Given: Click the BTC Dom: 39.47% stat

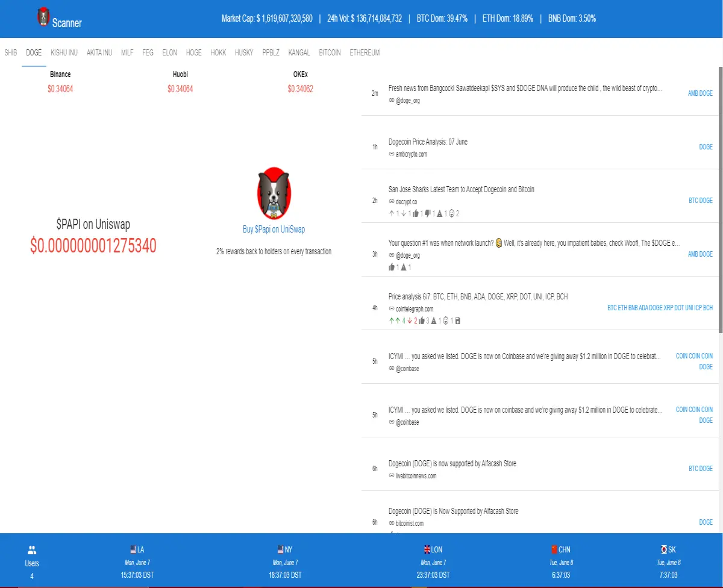Looking at the screenshot, I should pos(442,19).
